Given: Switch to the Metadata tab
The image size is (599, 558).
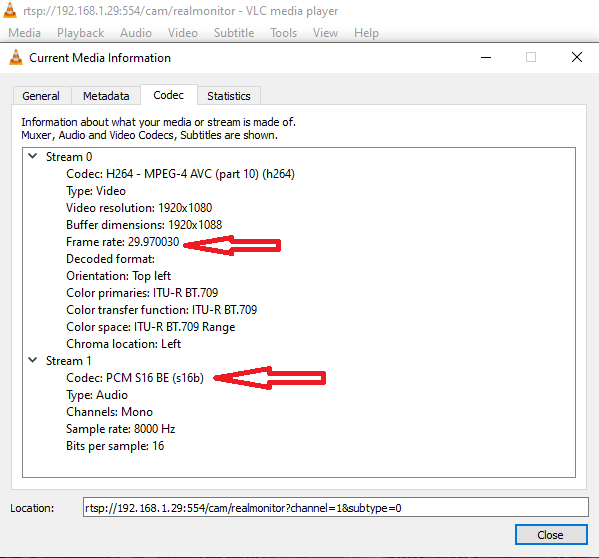Looking at the screenshot, I should [106, 96].
